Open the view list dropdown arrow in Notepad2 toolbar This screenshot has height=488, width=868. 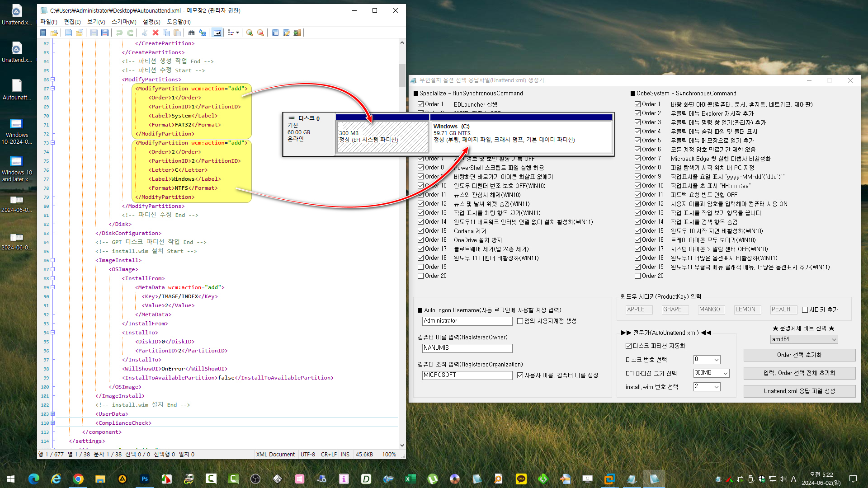(x=237, y=33)
